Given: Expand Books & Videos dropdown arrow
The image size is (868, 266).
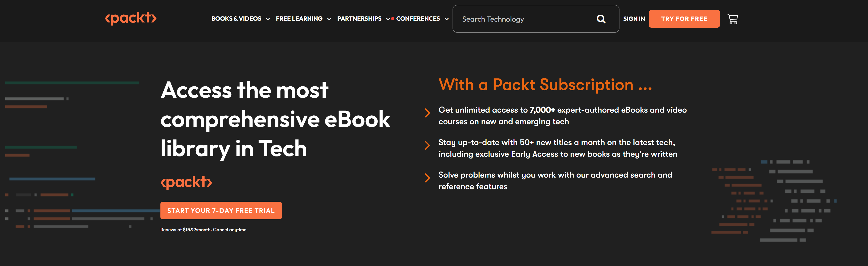Looking at the screenshot, I should click(268, 19).
